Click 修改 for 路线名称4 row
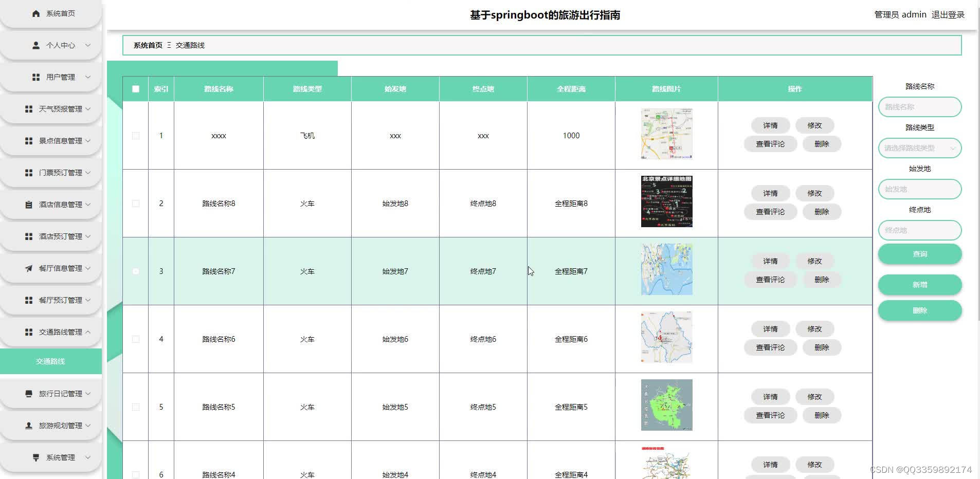The image size is (980, 479). tap(814, 465)
